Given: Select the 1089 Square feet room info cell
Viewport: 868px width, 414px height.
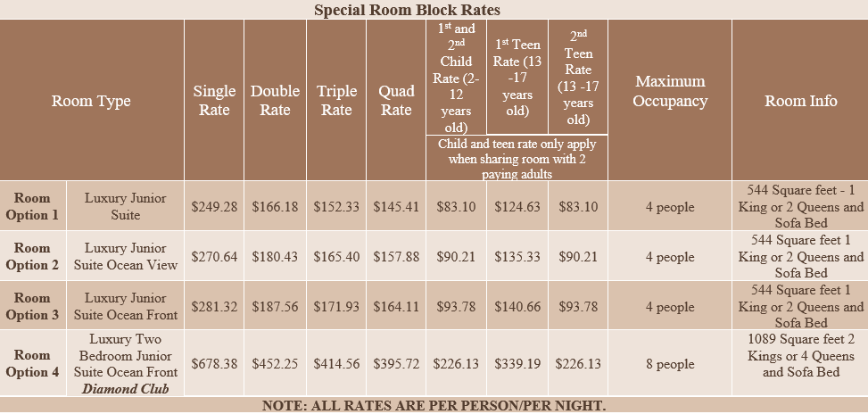Looking at the screenshot, I should [800, 355].
